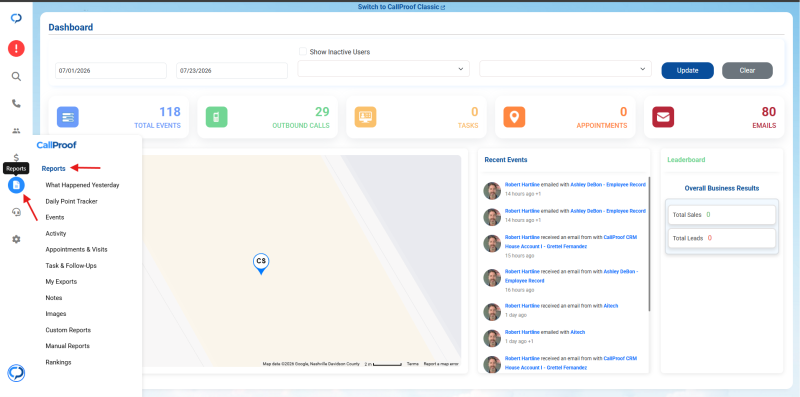Screen dimensions: 800x397
Task: Open the search magnifier in sidebar
Action: click(16, 77)
